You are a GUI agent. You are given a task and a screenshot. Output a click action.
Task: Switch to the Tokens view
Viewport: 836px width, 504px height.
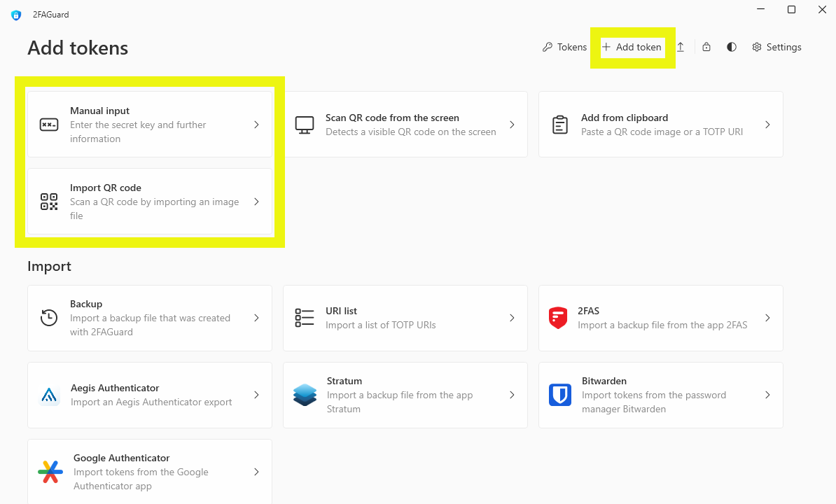pos(564,47)
